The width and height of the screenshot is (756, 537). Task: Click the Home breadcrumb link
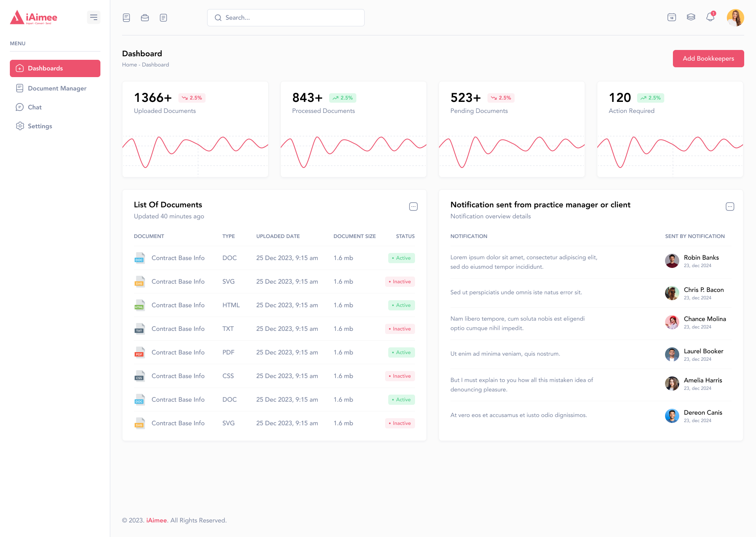point(129,65)
